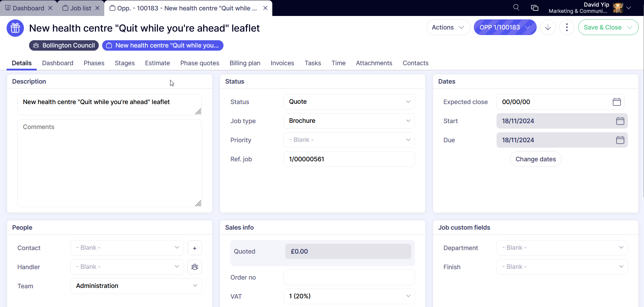This screenshot has width=644, height=307.
Task: Expand the Priority dropdown
Action: pos(349,140)
